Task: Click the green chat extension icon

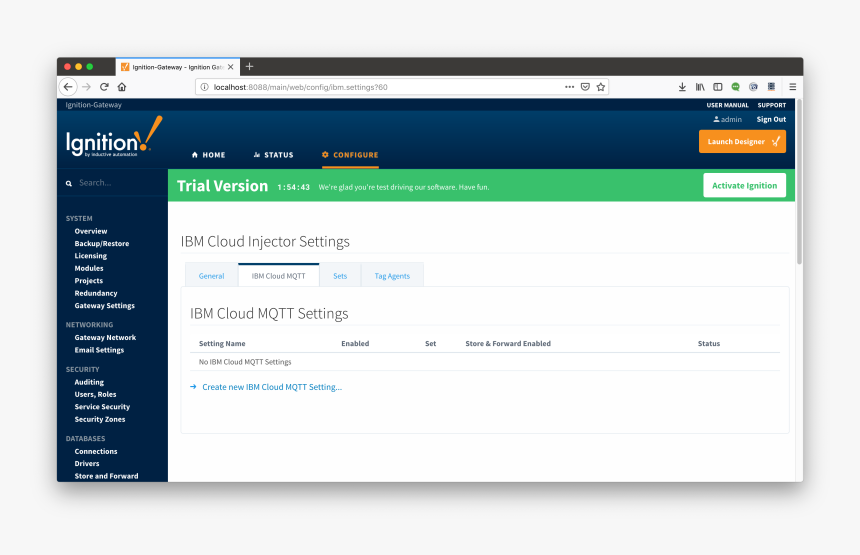Action: coord(735,87)
